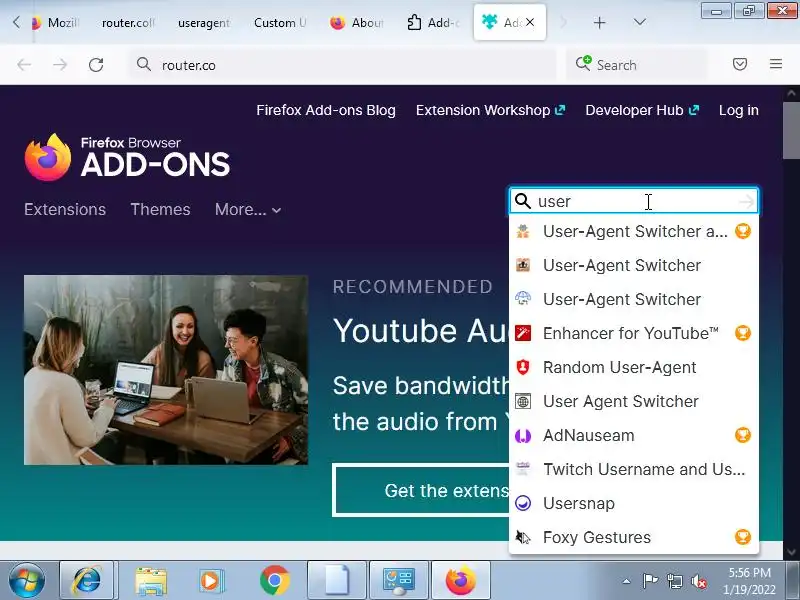Show hidden tray icons arrow
Screen dimensions: 800x600
coord(627,581)
